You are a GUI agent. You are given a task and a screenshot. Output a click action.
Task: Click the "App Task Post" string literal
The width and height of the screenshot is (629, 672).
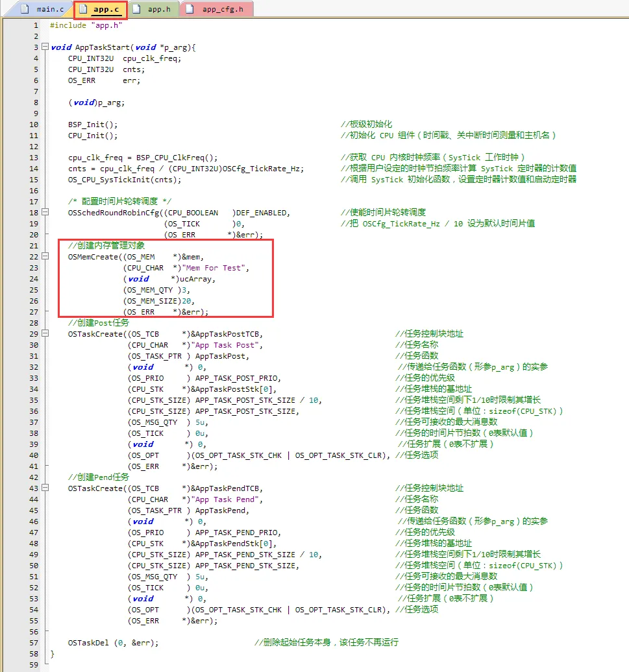227,345
